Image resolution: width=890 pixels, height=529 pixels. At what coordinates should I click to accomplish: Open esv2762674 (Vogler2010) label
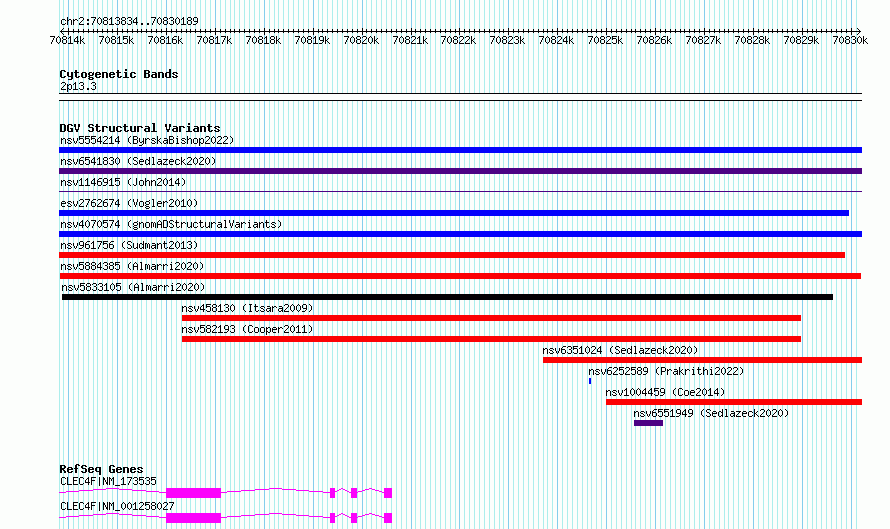129,203
